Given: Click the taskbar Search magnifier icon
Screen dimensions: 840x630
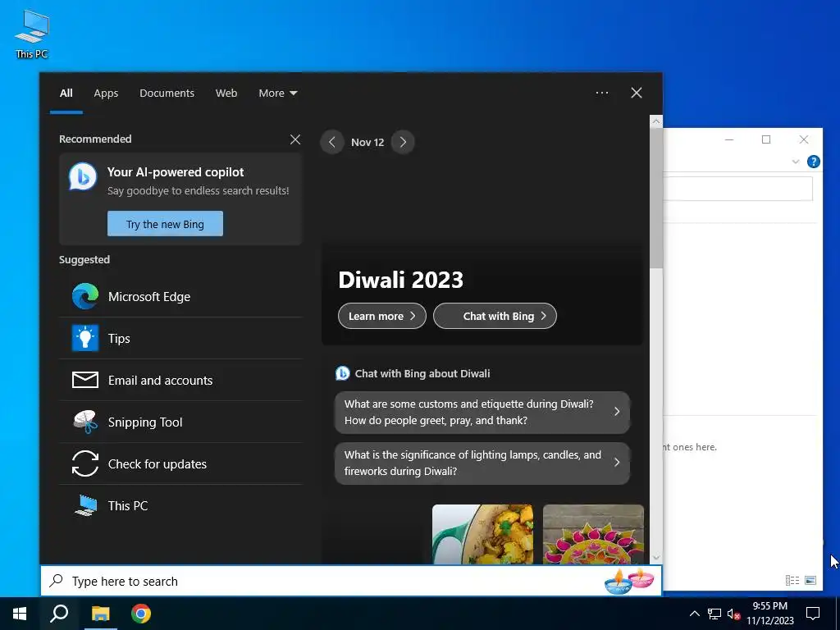Looking at the screenshot, I should tap(59, 614).
